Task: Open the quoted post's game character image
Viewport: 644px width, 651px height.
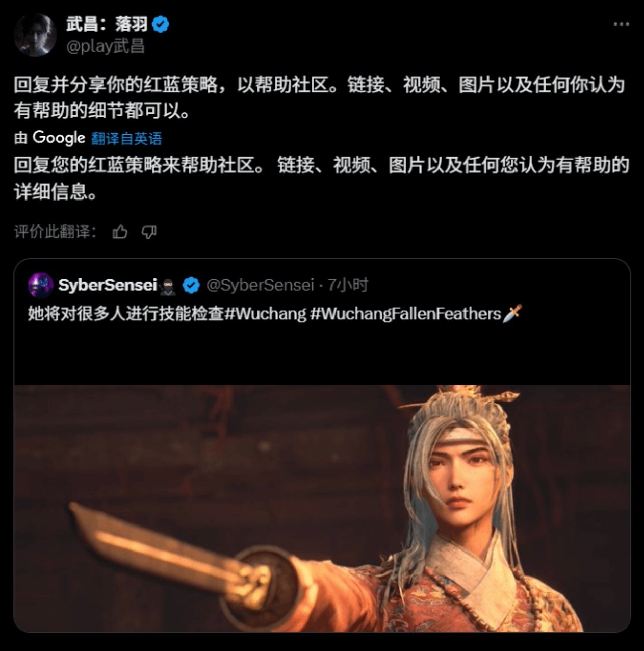Action: pos(322,508)
